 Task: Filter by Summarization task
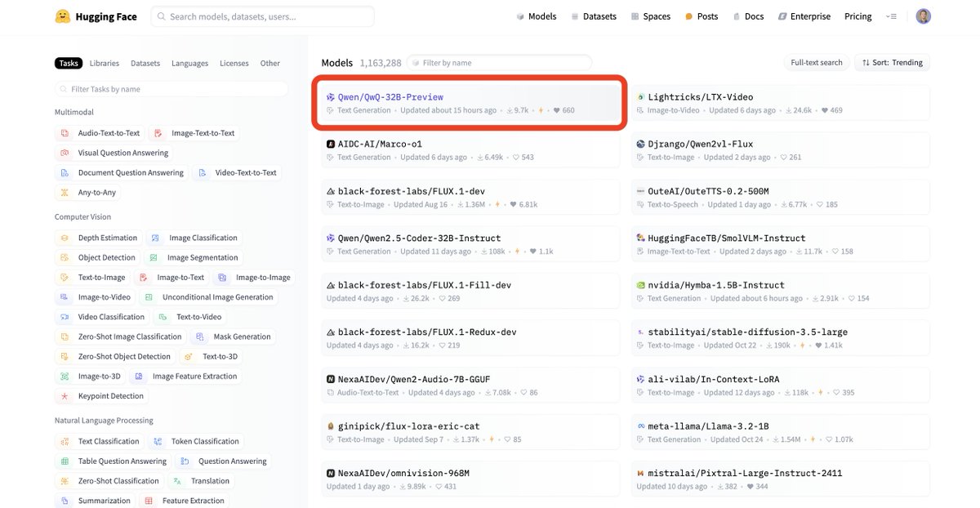[95, 501]
